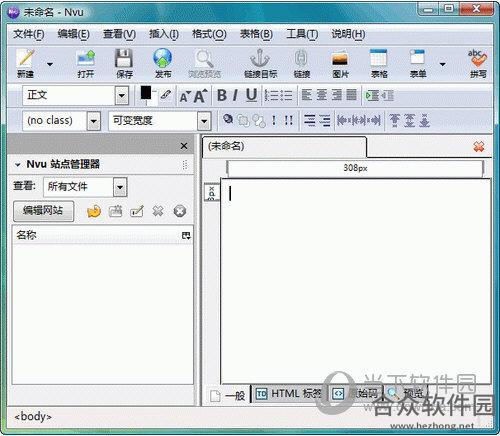Click the highlighter pen color icon

166,95
